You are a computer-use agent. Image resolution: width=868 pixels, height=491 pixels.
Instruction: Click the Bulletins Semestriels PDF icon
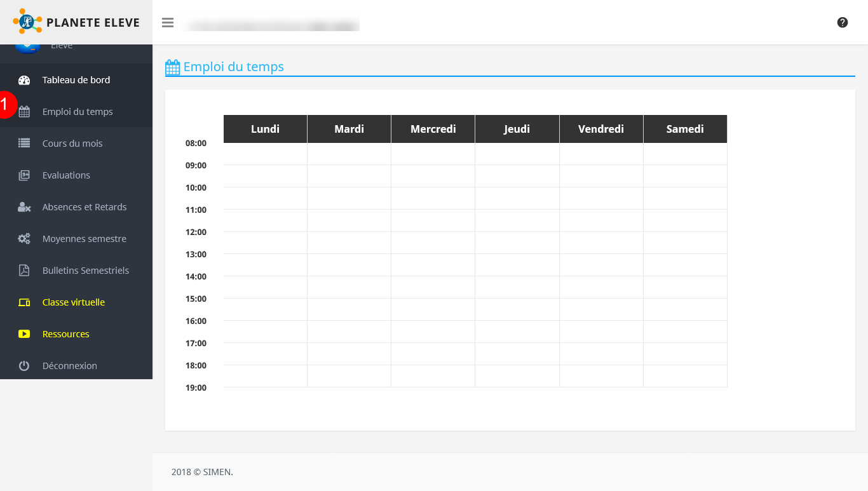pyautogui.click(x=24, y=271)
